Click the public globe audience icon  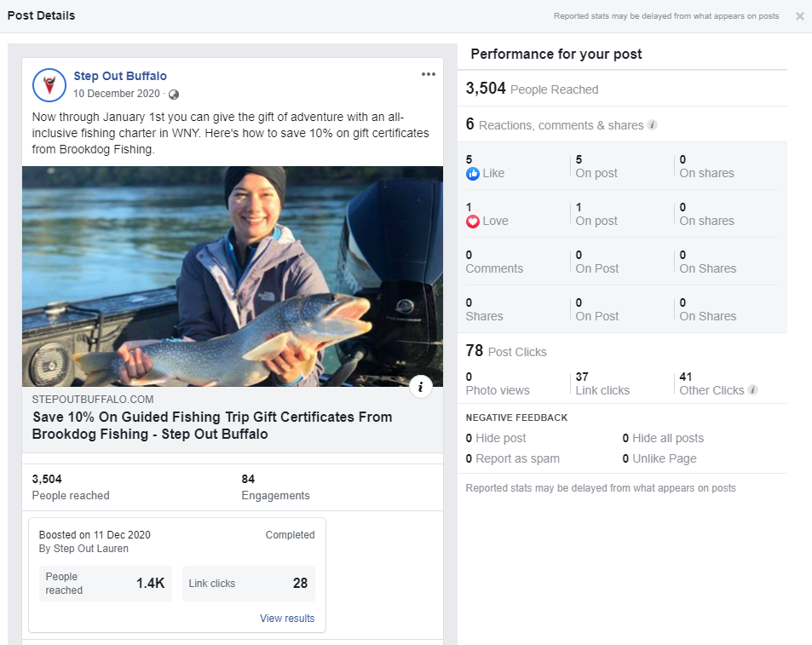(174, 95)
